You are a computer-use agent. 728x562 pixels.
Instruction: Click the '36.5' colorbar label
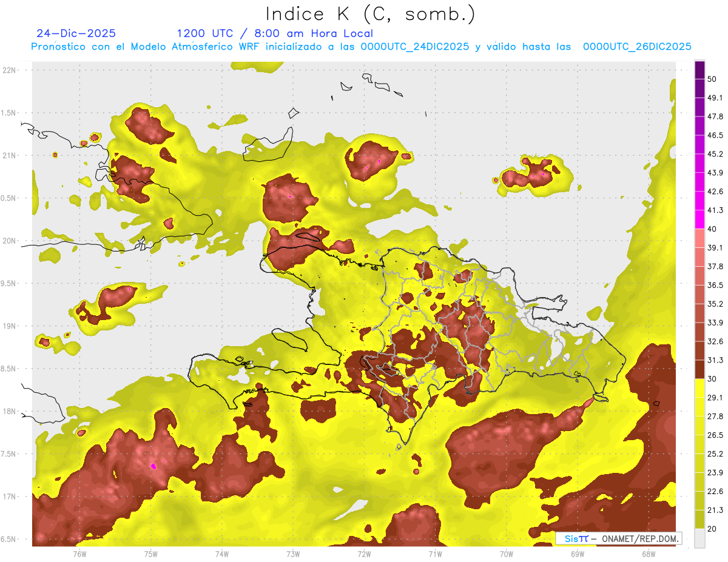(715, 285)
